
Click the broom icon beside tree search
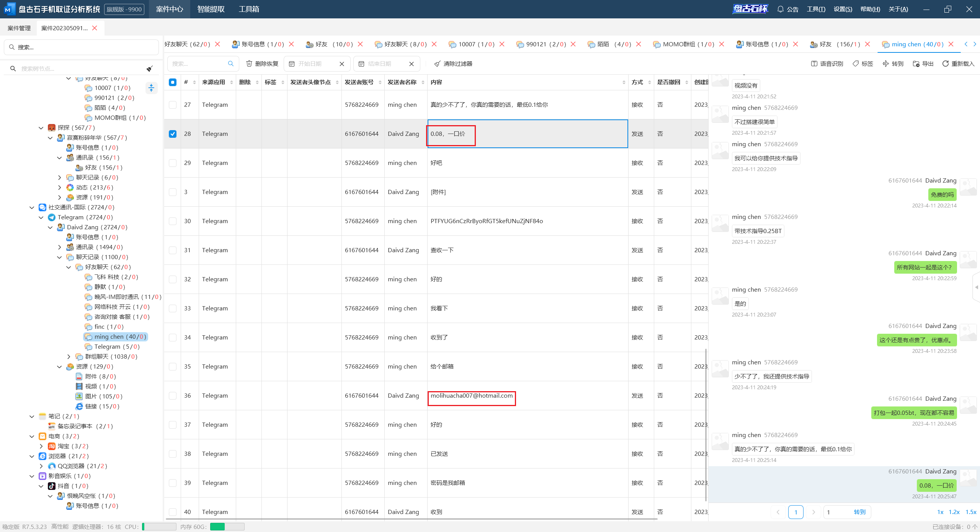[150, 69]
